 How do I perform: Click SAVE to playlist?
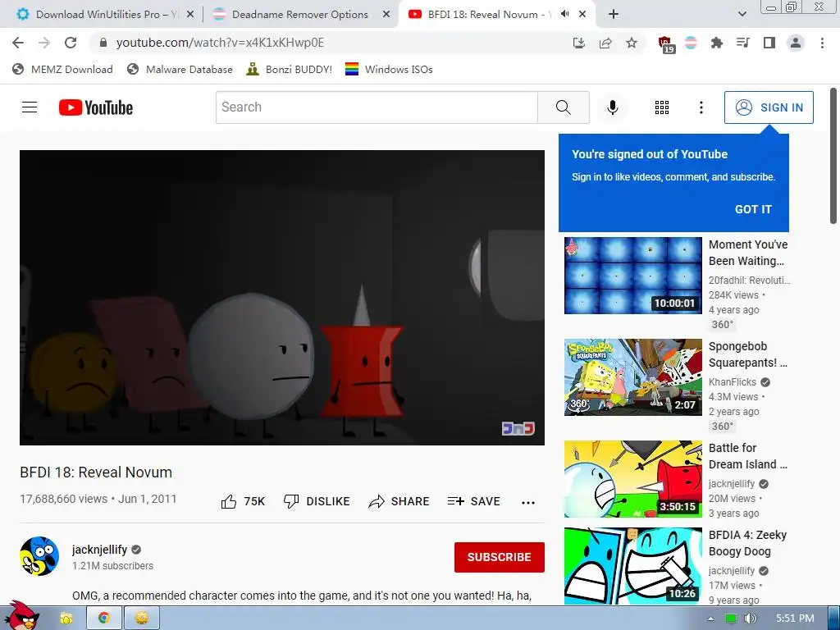pos(473,501)
